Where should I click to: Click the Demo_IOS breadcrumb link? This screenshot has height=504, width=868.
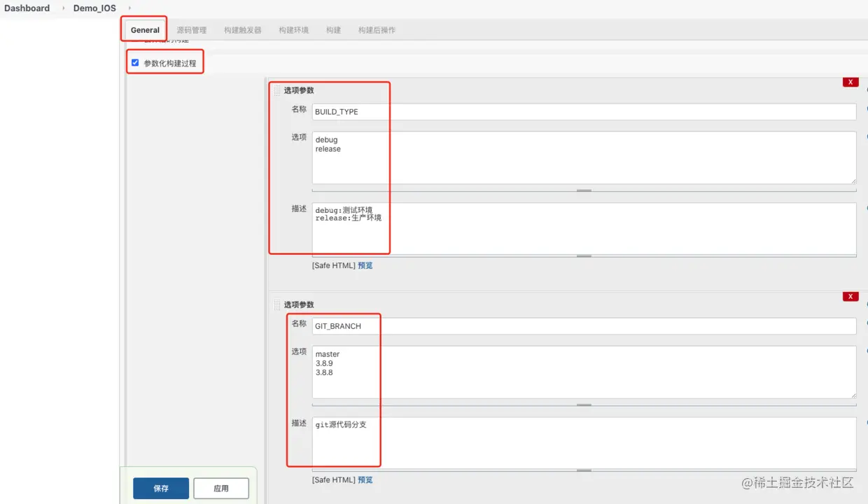pos(94,8)
